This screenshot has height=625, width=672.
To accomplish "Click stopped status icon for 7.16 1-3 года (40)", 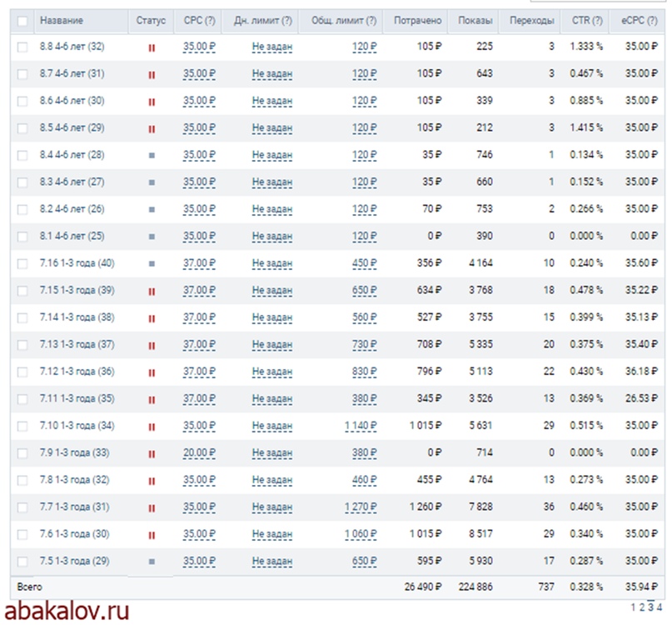I will tap(152, 264).
